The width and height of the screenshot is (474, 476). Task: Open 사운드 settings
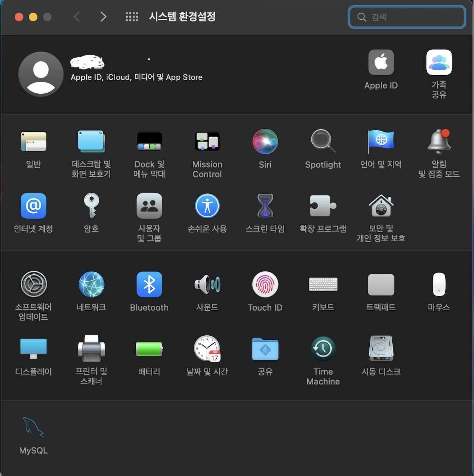click(x=207, y=284)
